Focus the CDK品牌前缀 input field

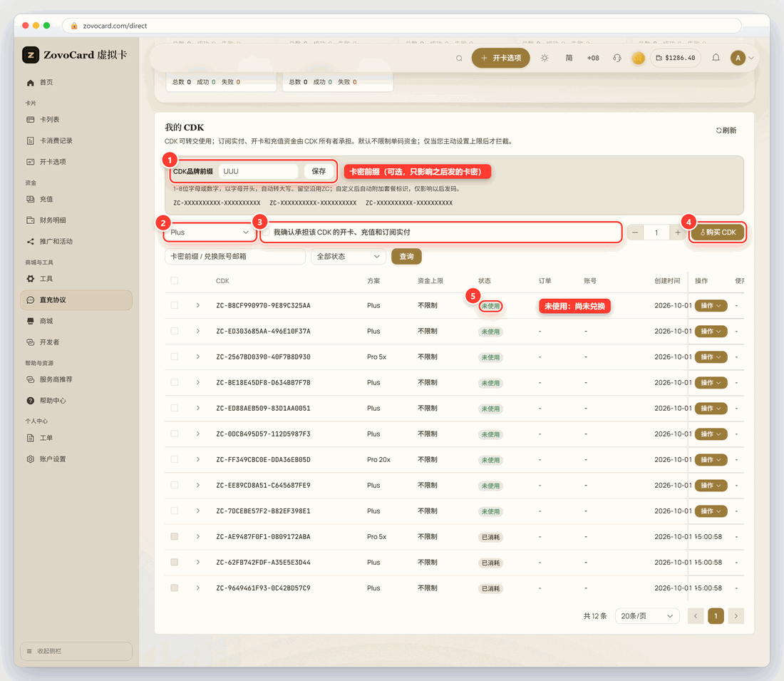pyautogui.click(x=259, y=171)
